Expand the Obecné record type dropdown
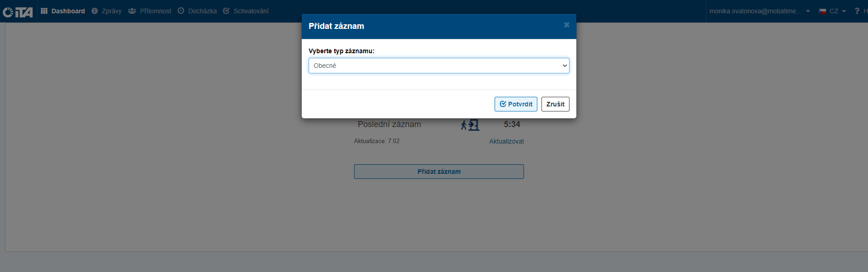868x272 pixels. tap(439, 66)
